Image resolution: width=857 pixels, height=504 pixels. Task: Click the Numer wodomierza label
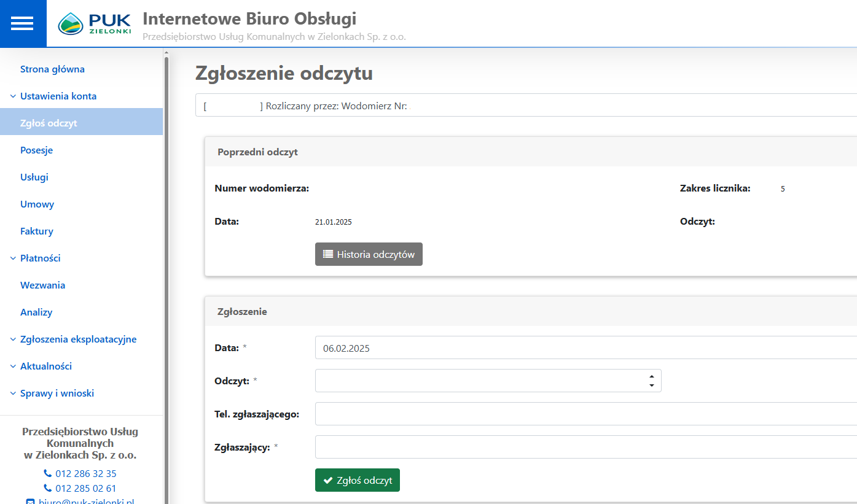pyautogui.click(x=262, y=188)
